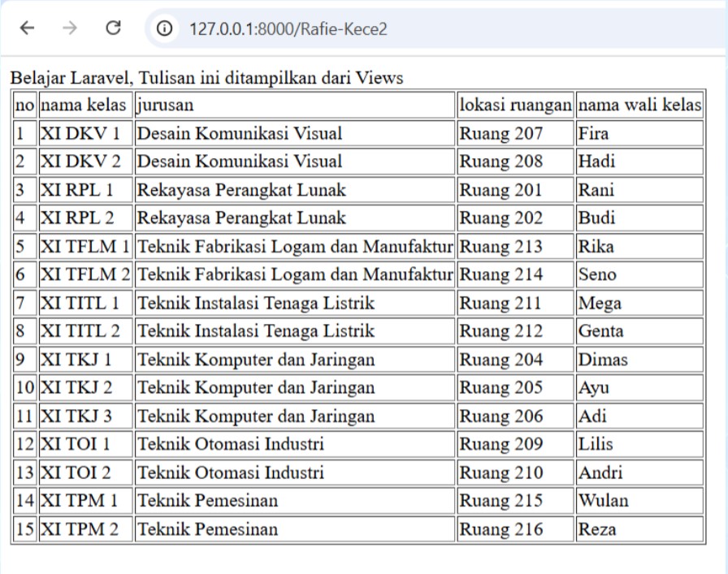The image size is (728, 574).
Task: Click the 'no' column header
Action: click(x=24, y=105)
